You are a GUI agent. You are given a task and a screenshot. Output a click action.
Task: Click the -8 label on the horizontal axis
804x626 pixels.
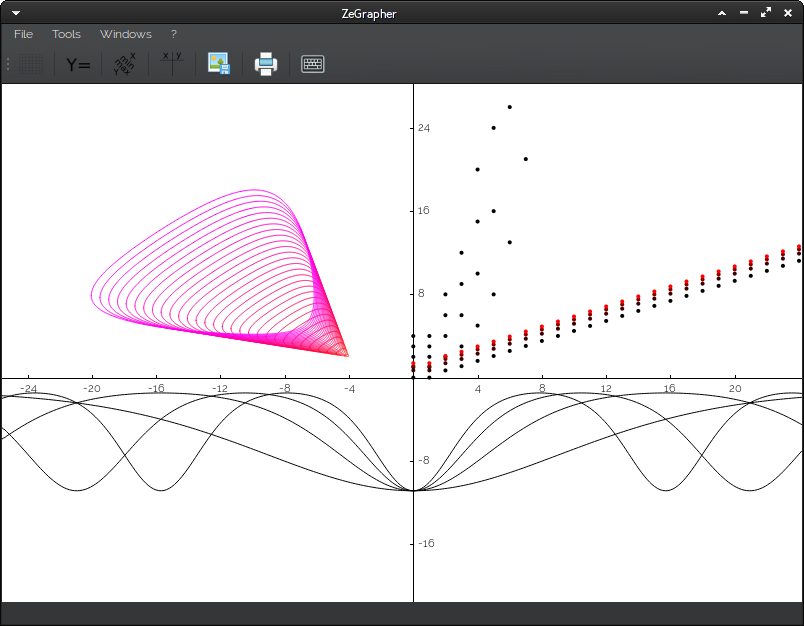coord(285,389)
